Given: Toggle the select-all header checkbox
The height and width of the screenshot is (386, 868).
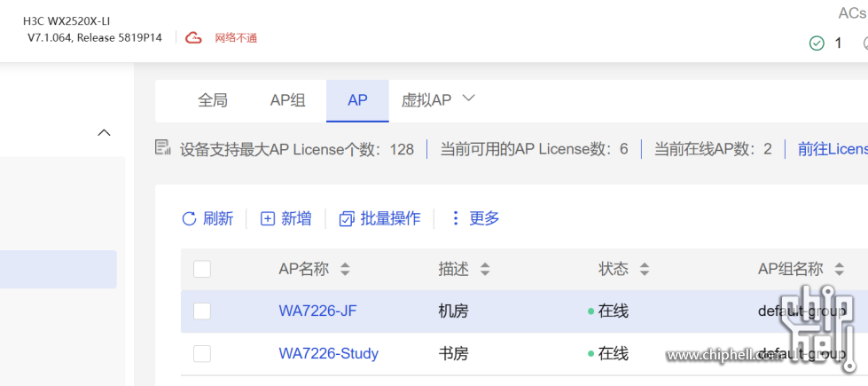Looking at the screenshot, I should click(x=202, y=269).
